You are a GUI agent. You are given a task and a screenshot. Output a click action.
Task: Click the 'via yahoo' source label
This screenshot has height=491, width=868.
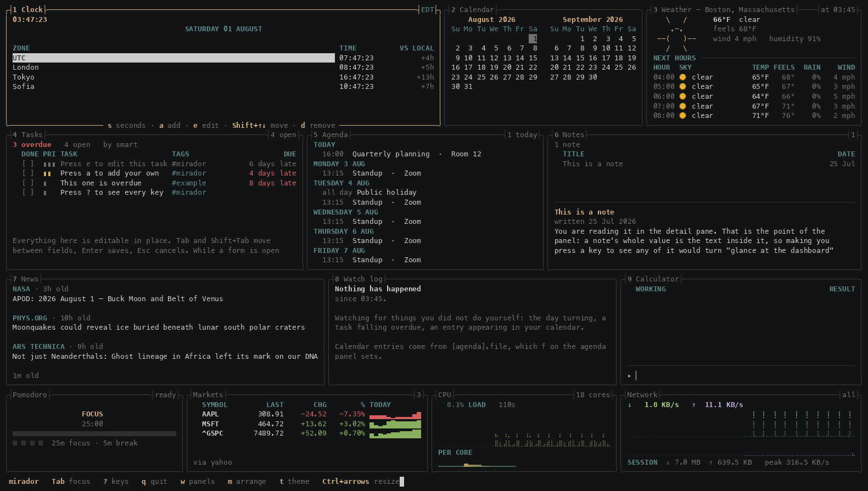[x=212, y=462]
